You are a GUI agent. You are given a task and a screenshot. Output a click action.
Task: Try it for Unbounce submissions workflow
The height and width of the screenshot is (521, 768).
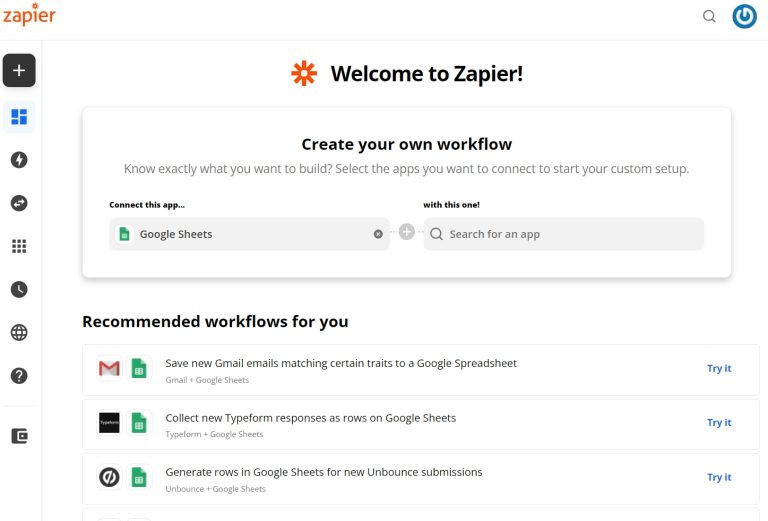719,477
